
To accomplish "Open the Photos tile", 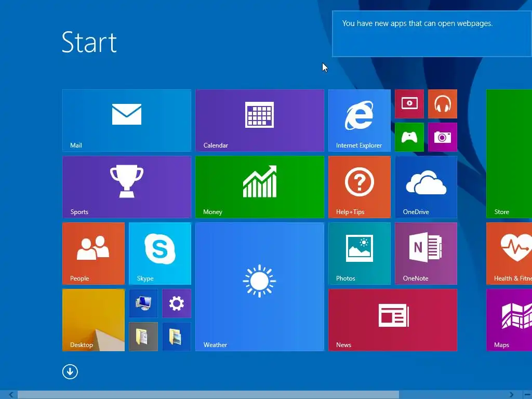I will (360, 253).
